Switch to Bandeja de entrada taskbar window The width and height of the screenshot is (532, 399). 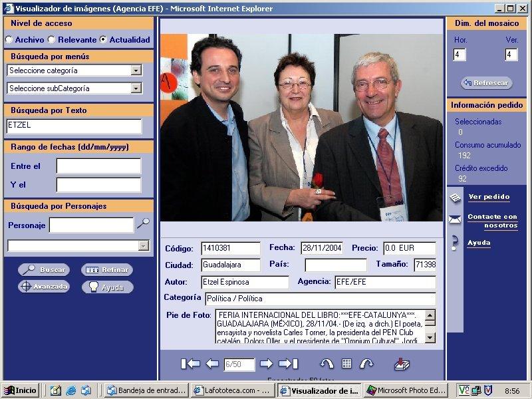pyautogui.click(x=146, y=390)
